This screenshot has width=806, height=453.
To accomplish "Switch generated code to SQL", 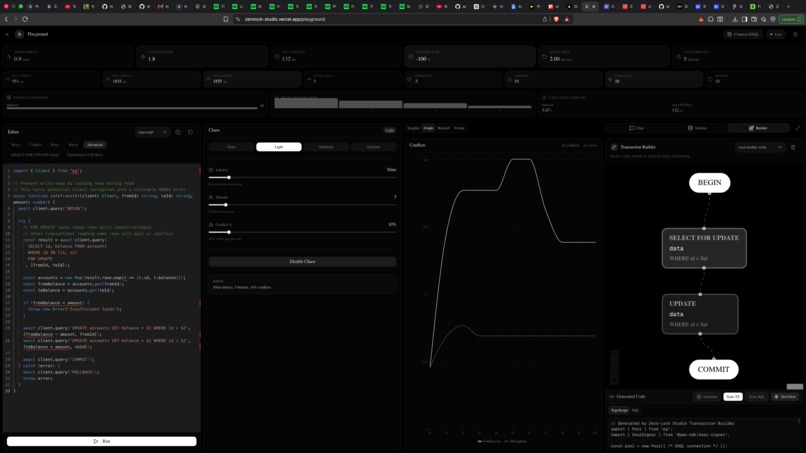I will pyautogui.click(x=635, y=410).
